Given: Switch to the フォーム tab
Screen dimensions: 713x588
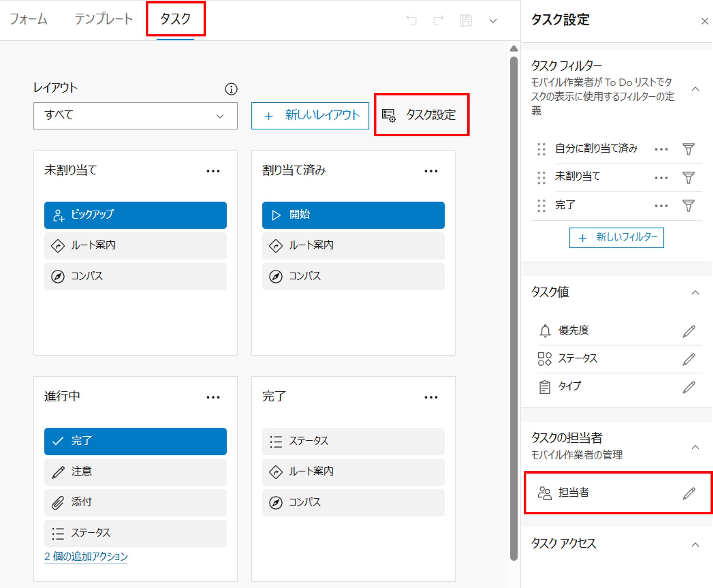Looking at the screenshot, I should pyautogui.click(x=28, y=19).
